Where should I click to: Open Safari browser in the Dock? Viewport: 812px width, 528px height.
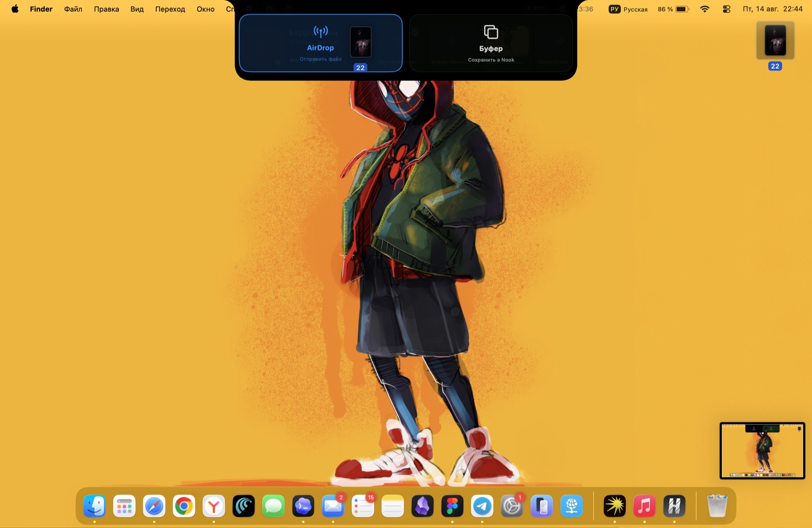point(154,506)
